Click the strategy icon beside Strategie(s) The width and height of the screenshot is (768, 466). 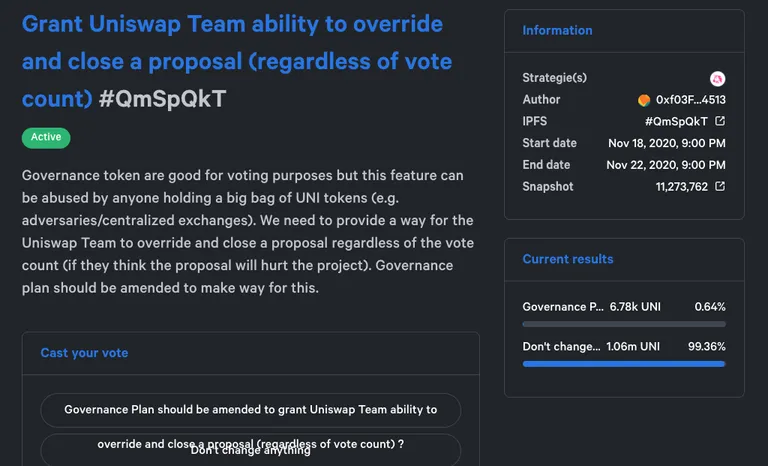pos(718,78)
